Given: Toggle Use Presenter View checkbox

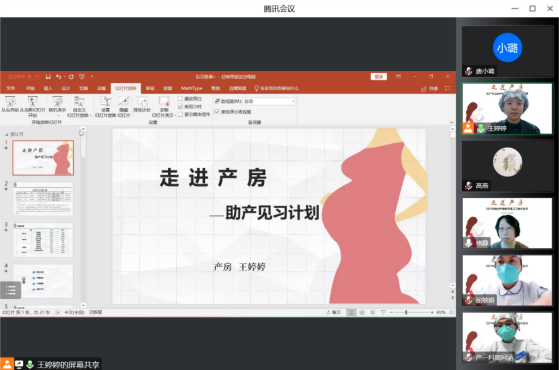Looking at the screenshot, I should pyautogui.click(x=217, y=112).
